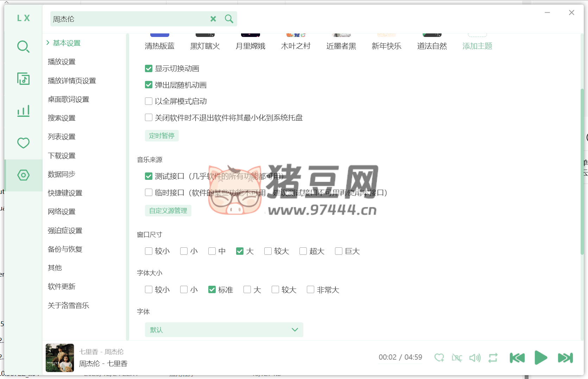The height and width of the screenshot is (379, 588).
Task: Go to 播放设置 section
Action: [62, 62]
